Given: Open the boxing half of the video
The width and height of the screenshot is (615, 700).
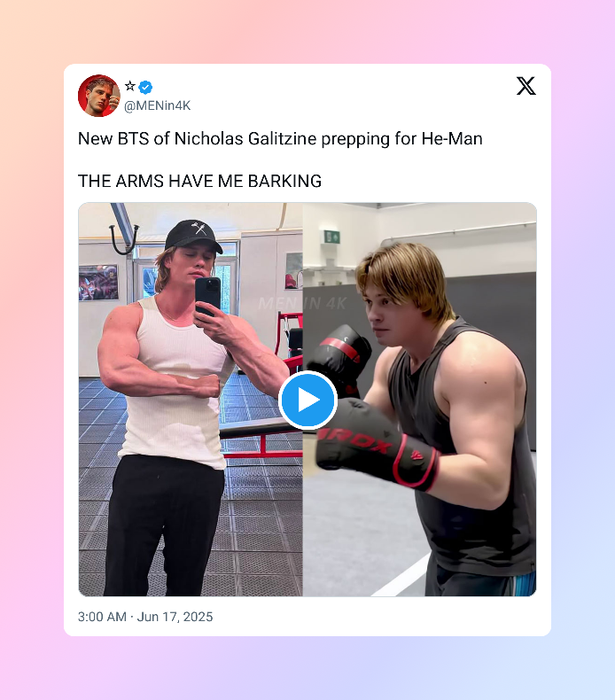Looking at the screenshot, I should [x=420, y=399].
